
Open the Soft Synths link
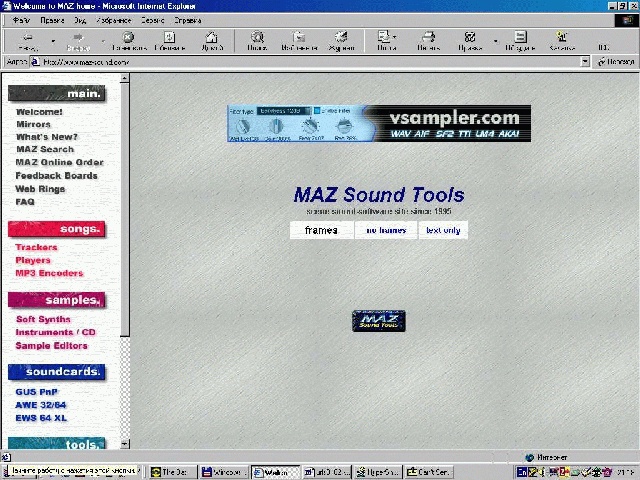(x=43, y=319)
